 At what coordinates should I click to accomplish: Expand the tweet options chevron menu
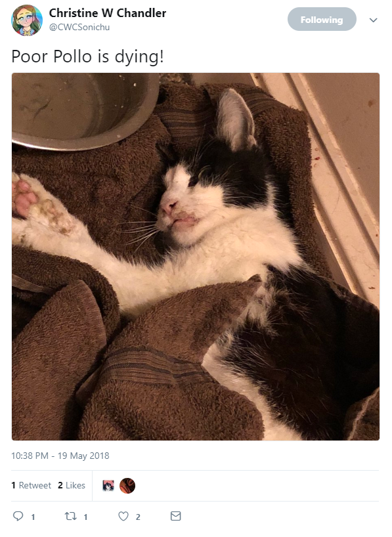(x=374, y=20)
